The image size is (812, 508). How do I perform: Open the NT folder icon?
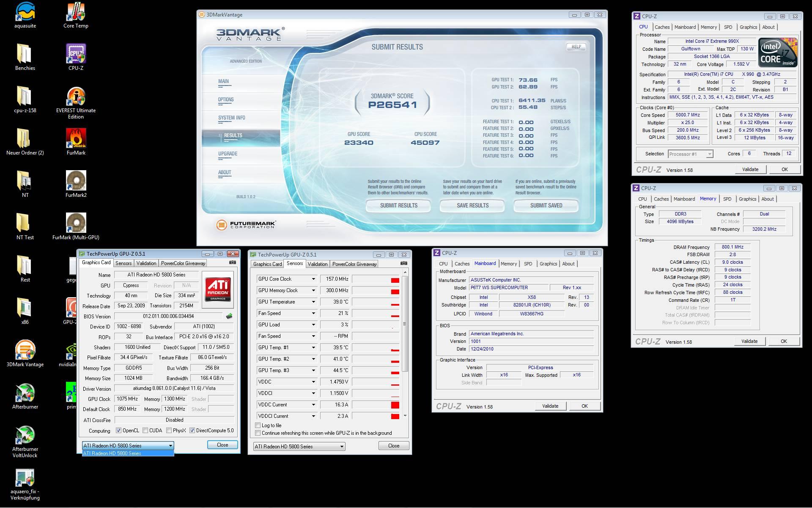click(x=25, y=185)
